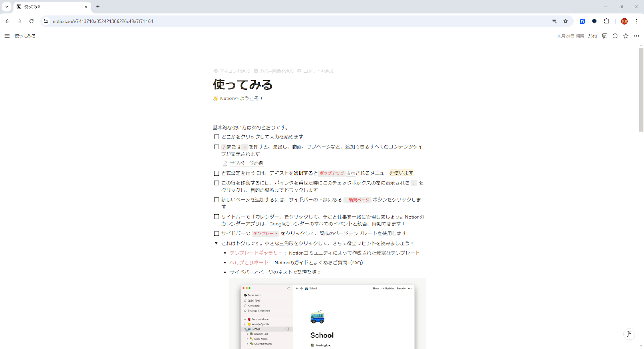Open a new browser tab

98,7
